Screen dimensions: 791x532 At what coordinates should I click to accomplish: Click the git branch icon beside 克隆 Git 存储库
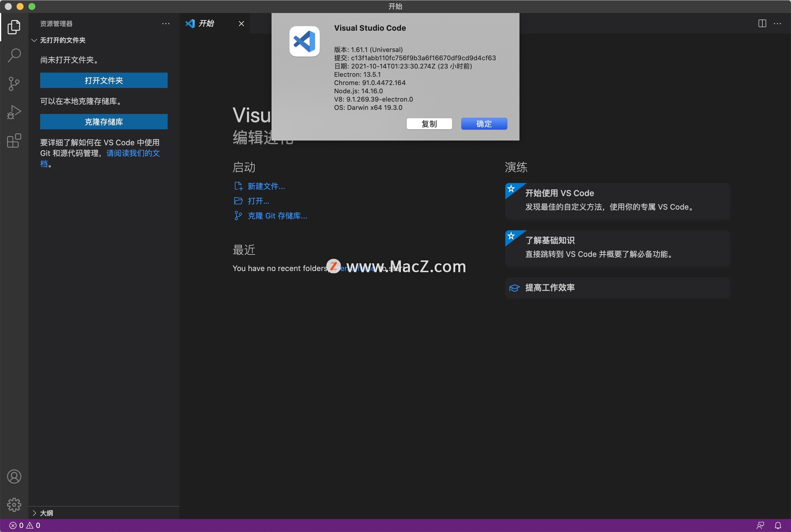(x=238, y=216)
